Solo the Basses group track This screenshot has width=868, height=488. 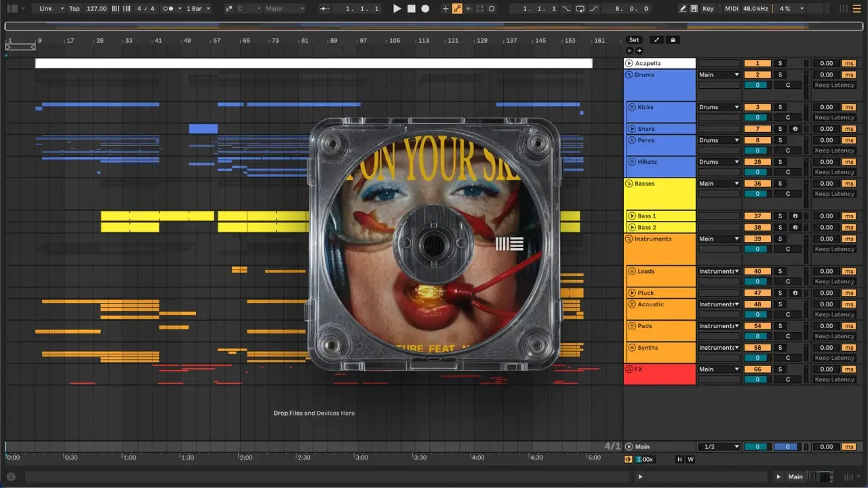coord(780,184)
